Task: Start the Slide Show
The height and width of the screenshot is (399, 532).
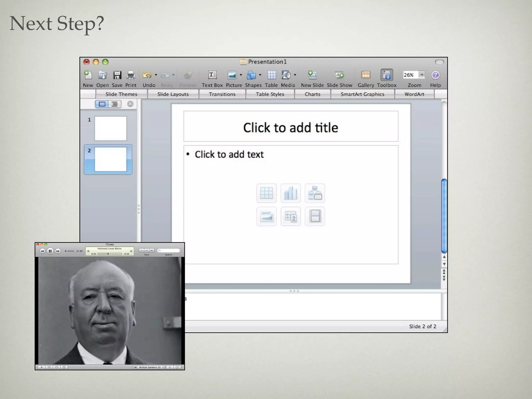Action: (x=339, y=75)
